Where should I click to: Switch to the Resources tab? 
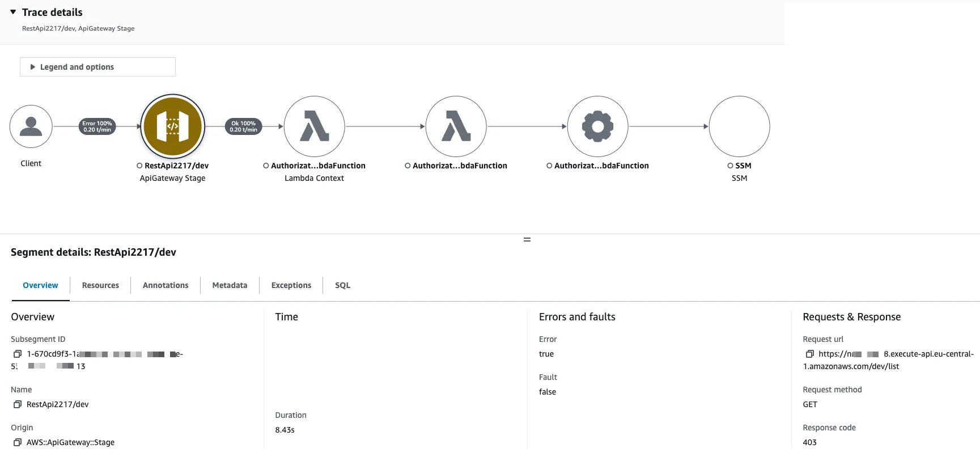pyautogui.click(x=100, y=285)
